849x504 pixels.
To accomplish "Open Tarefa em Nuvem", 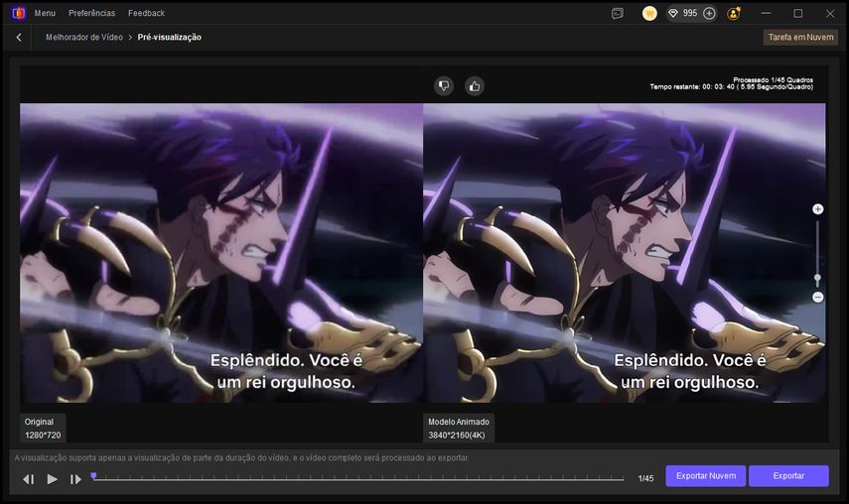I will (x=800, y=38).
